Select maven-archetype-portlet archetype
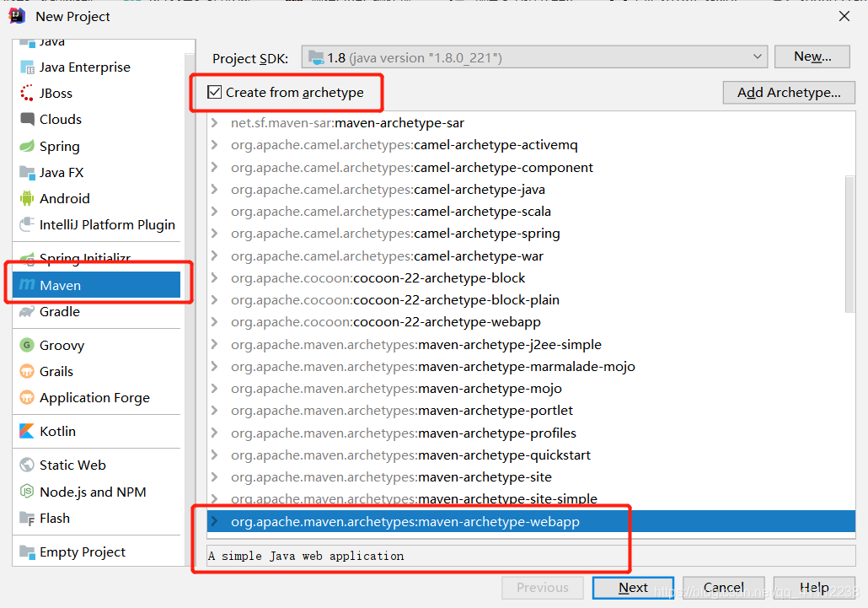Screen dimensions: 868x608 click(532, 411)
